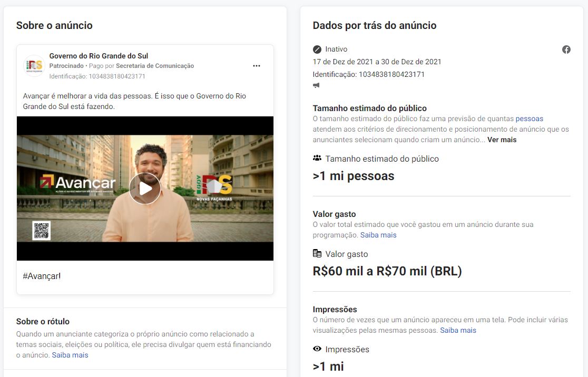Screen dimensions: 588x377
Task: Click 'R$60 mil a R$70 mil (BRL)' value
Action: pos(387,271)
